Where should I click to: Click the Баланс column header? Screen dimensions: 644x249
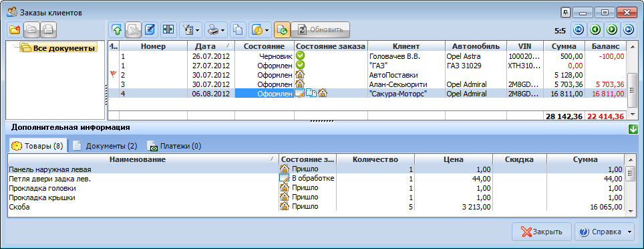pyautogui.click(x=606, y=46)
